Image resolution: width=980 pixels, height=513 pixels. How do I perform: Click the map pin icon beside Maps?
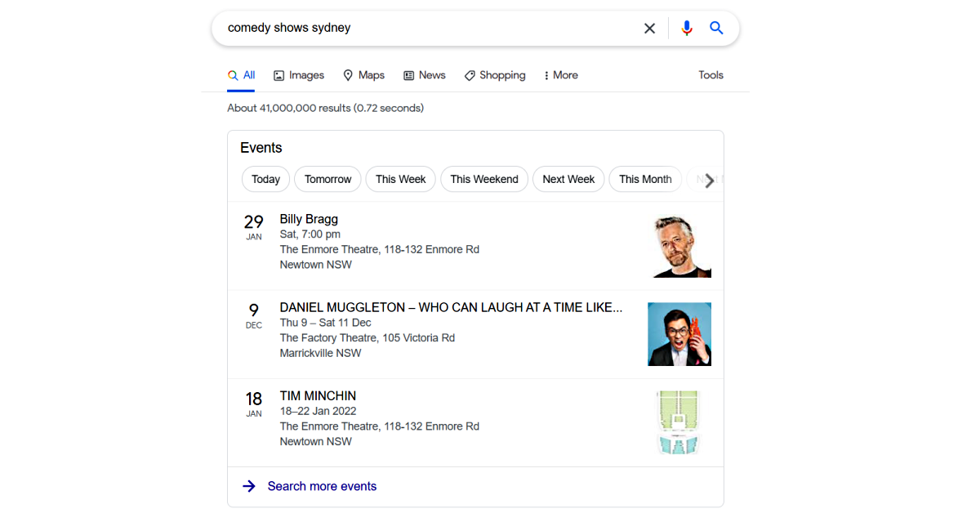click(349, 74)
